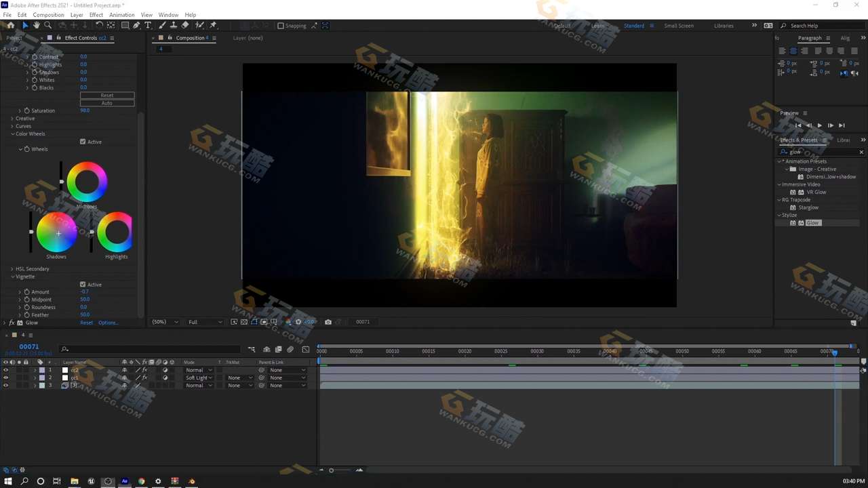Open viewer magnification (50%) dropdown

(x=165, y=322)
